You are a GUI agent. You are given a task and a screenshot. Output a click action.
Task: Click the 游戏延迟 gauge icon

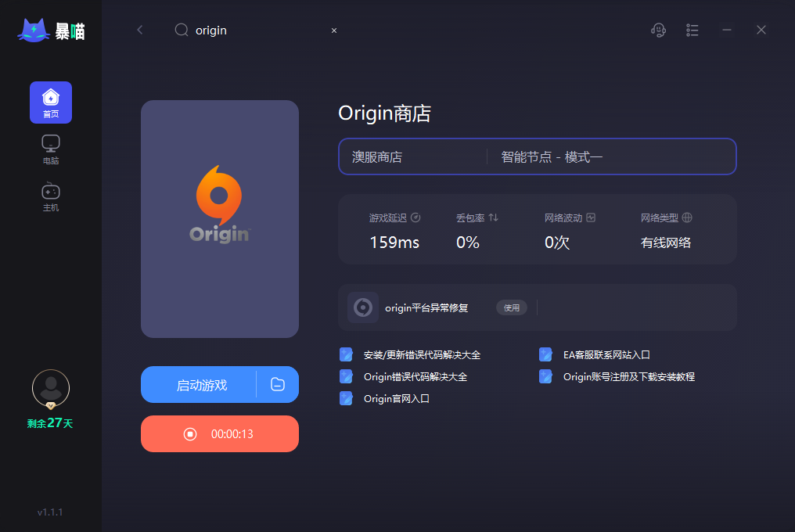pyautogui.click(x=415, y=217)
